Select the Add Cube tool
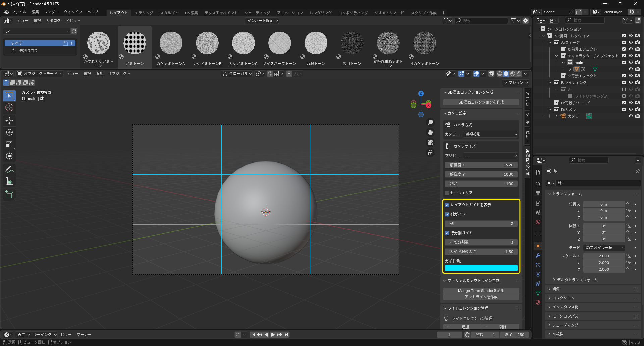The height and width of the screenshot is (346, 644). [x=9, y=195]
